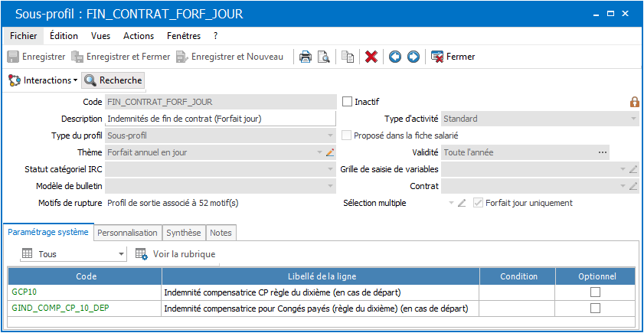This screenshot has width=644, height=333.
Task: Edit the Thème field pencil icon
Action: (x=330, y=152)
